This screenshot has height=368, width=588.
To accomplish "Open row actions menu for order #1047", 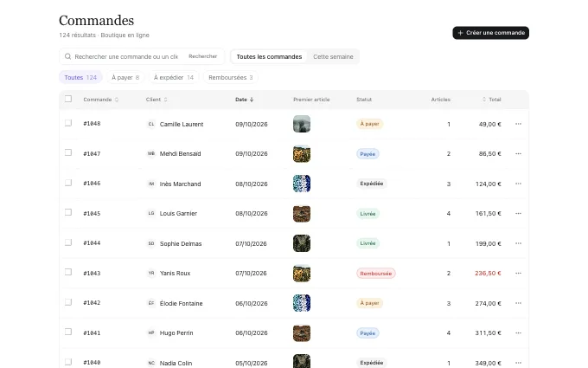I will click(x=518, y=153).
